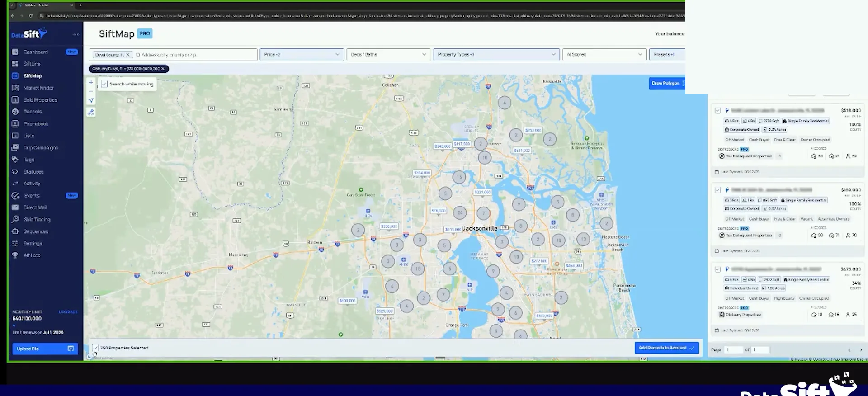Collapse the sidebar with the arrow icon

[x=75, y=34]
